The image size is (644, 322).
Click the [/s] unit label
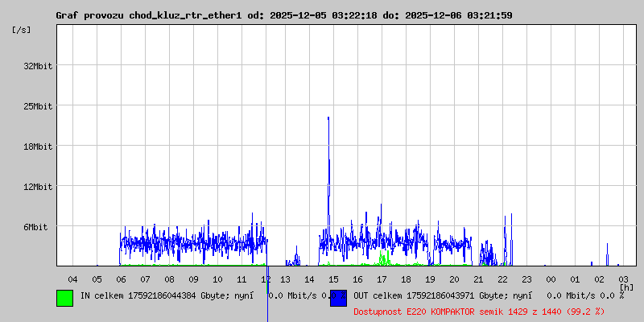[22, 30]
